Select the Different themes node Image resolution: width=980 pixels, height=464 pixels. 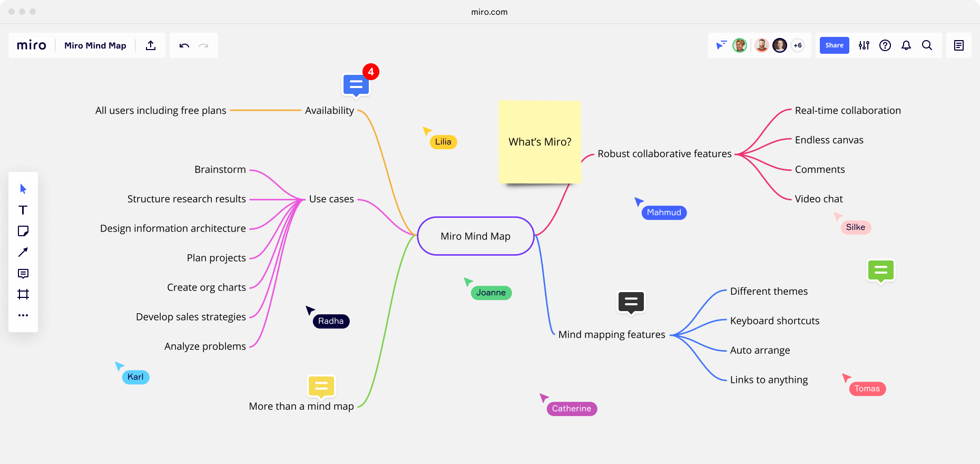[x=769, y=292]
